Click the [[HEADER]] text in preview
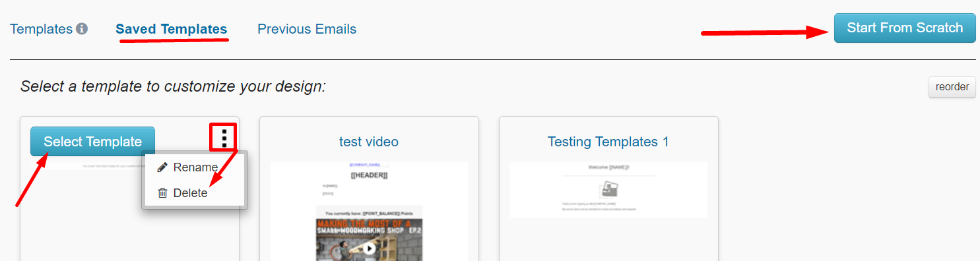 (x=368, y=175)
